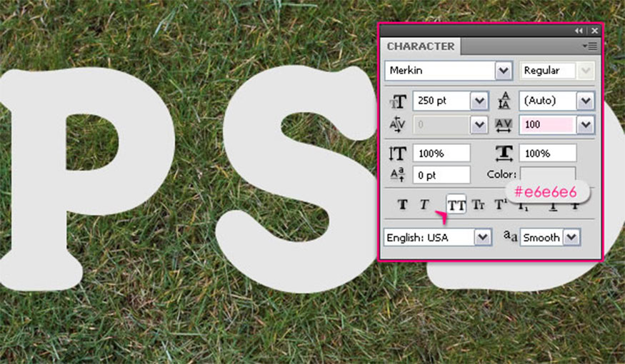Open the font size dropdown arrow

[x=479, y=101]
